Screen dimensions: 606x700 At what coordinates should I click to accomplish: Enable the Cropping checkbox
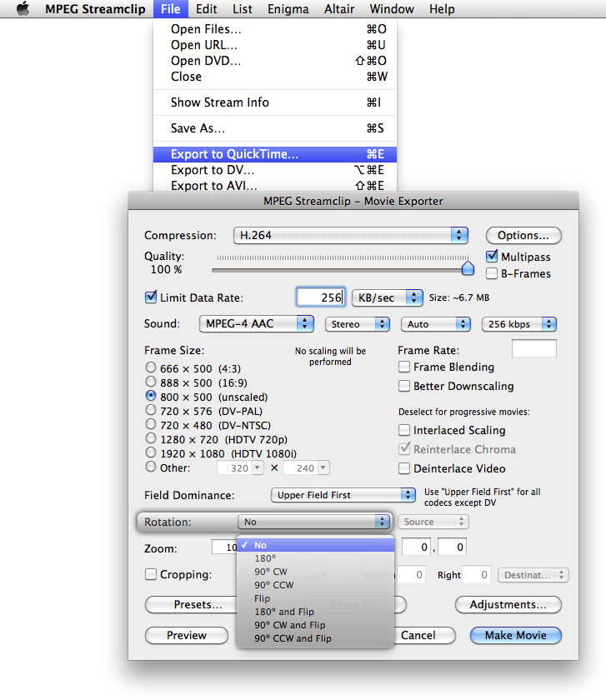151,574
